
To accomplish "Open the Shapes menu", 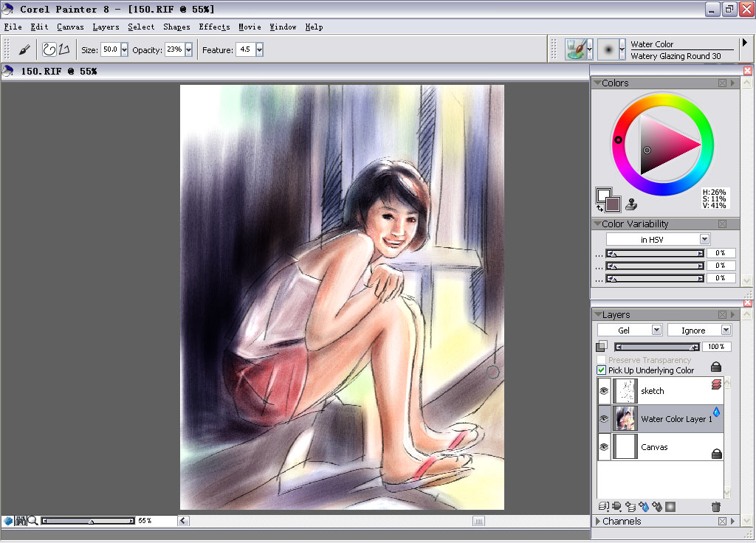I will coord(177,27).
